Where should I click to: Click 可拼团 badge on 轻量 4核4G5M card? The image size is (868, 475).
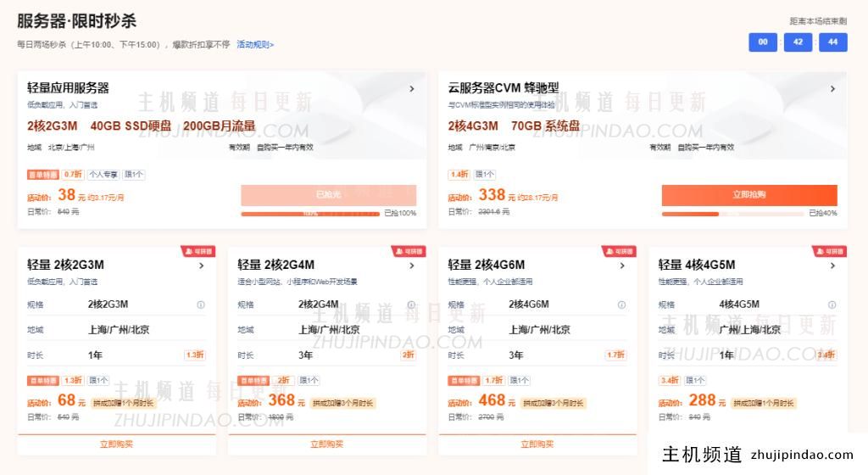pos(829,251)
